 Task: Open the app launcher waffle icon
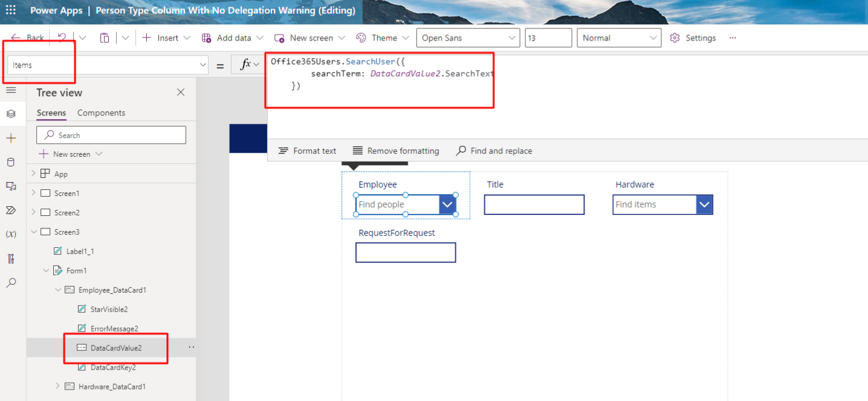coord(11,10)
